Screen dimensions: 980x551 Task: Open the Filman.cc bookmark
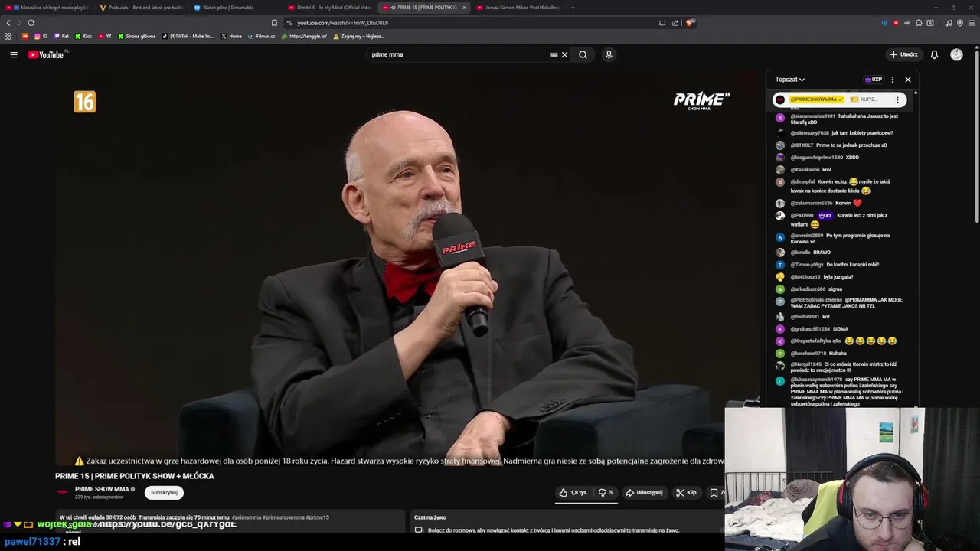pos(261,36)
